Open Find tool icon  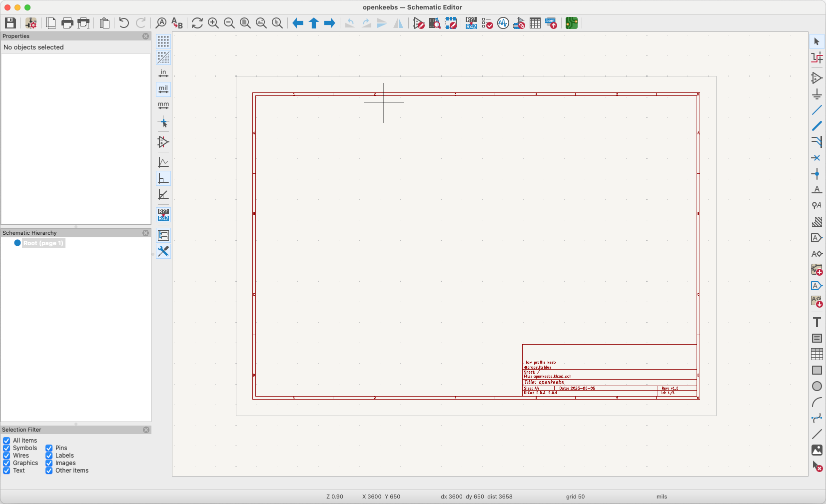pyautogui.click(x=161, y=23)
